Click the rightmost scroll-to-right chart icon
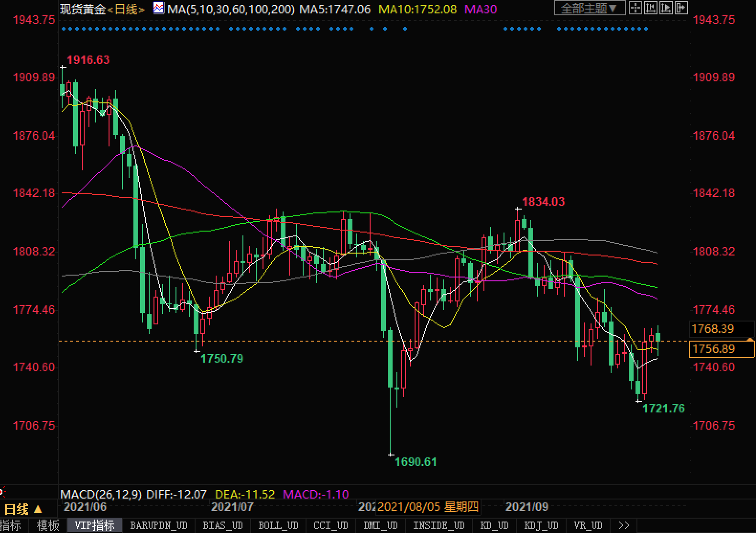The width and height of the screenshot is (756, 533). click(x=681, y=8)
